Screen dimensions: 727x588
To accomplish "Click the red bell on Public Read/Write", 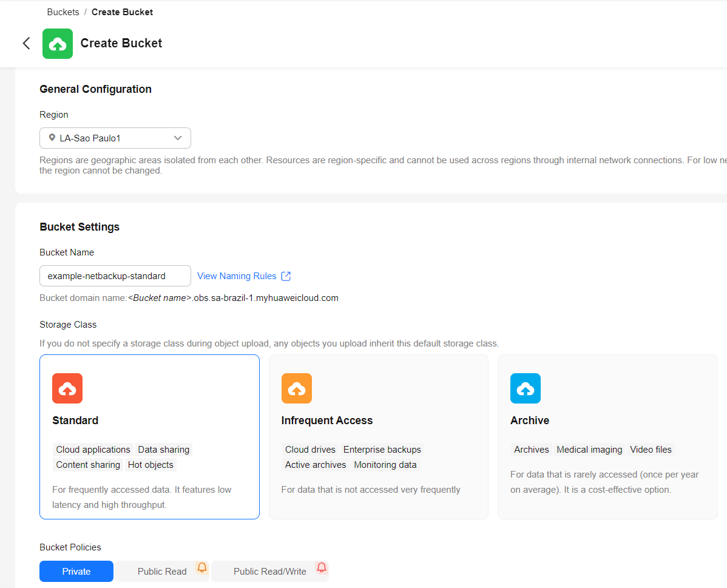I will coord(322,567).
